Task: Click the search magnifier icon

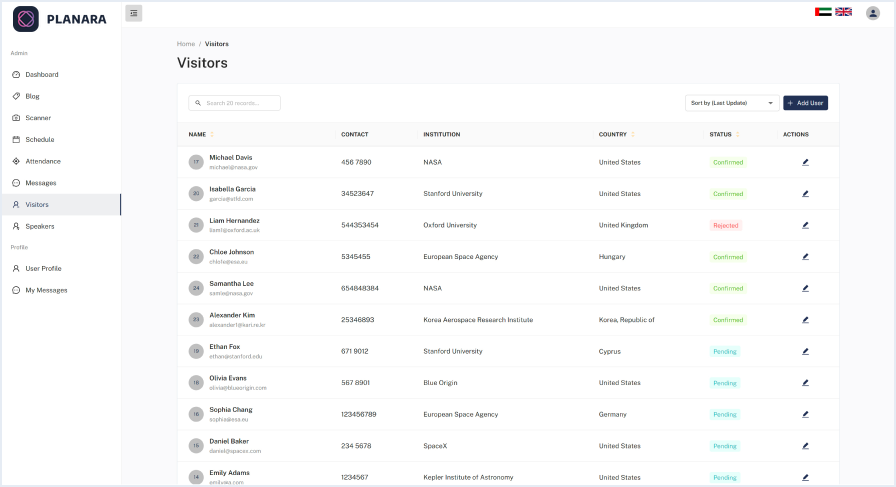Action: pyautogui.click(x=198, y=103)
